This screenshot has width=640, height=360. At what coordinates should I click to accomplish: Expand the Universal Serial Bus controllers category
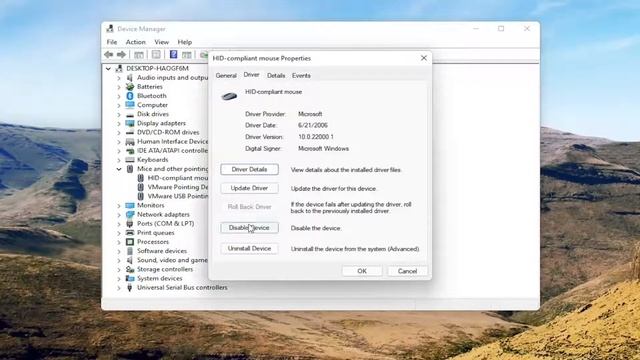click(119, 288)
